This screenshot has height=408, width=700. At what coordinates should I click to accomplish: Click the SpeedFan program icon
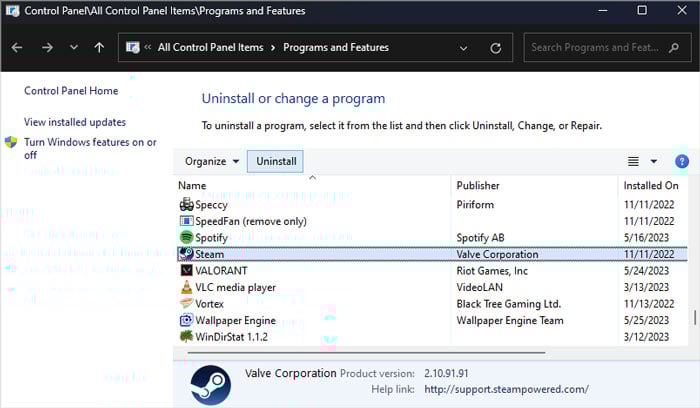pos(186,221)
